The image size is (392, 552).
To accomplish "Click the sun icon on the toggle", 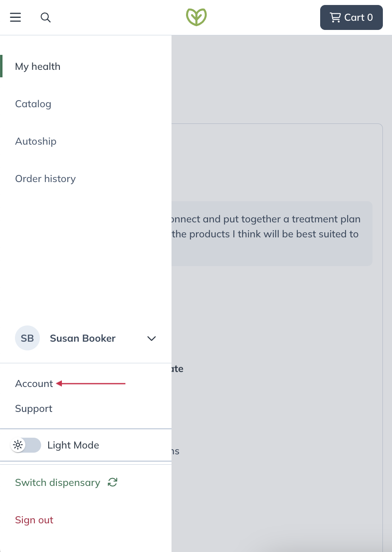I will tap(18, 445).
